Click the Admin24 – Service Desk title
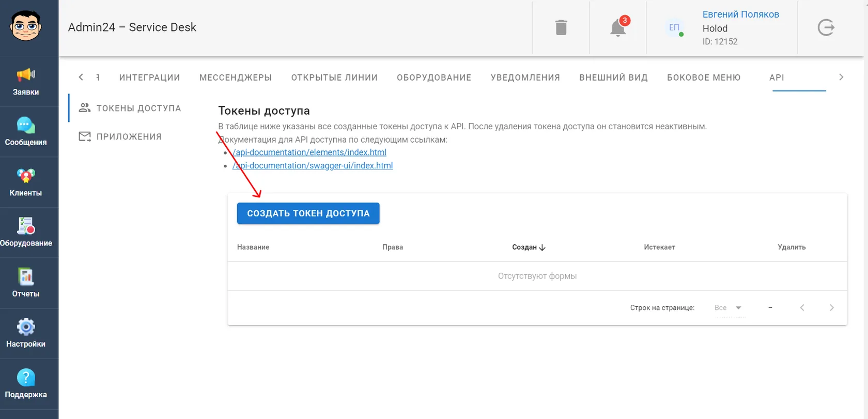Screen dimensions: 868x419 132,27
